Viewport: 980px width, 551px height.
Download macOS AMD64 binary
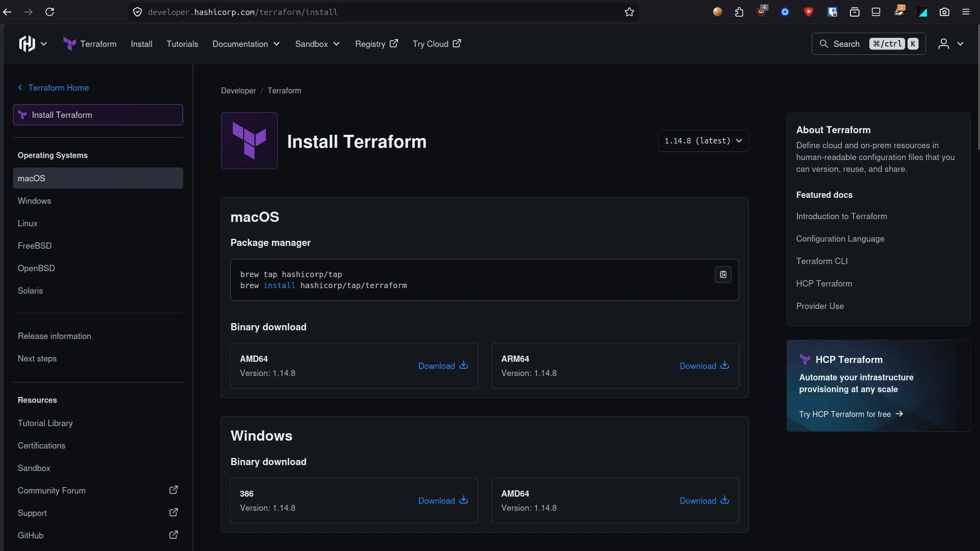pos(443,366)
